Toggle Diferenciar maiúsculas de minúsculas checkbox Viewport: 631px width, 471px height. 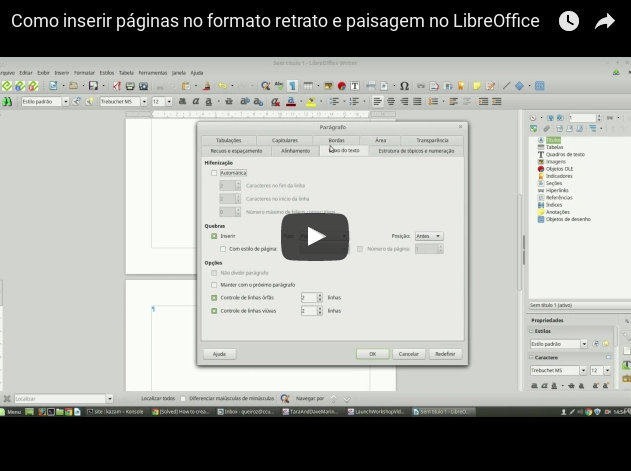point(183,399)
